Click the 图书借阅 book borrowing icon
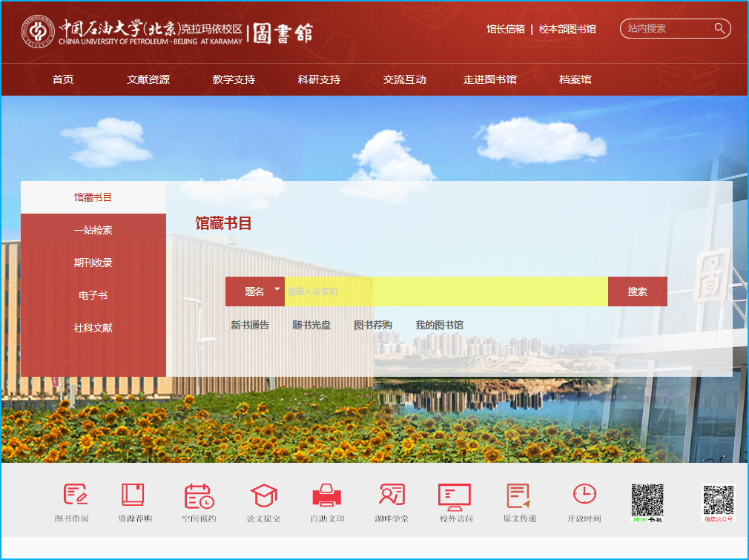Screen dimensions: 749x560 pos(74,495)
